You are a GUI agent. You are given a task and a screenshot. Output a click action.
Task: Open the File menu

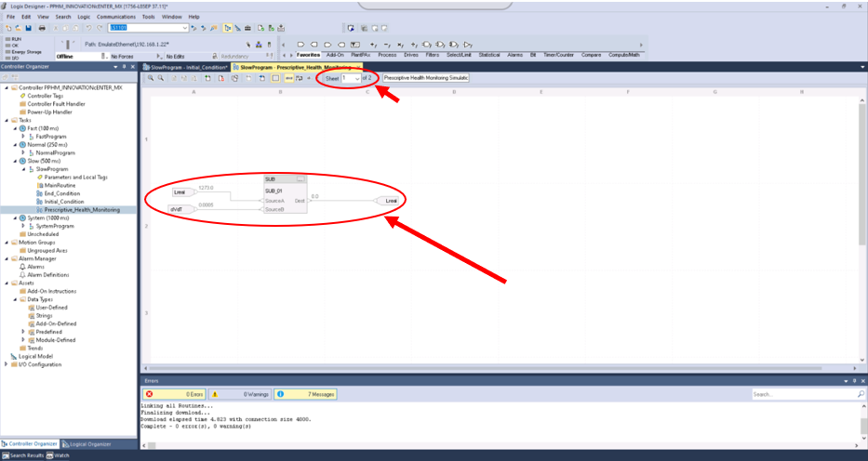10,17
